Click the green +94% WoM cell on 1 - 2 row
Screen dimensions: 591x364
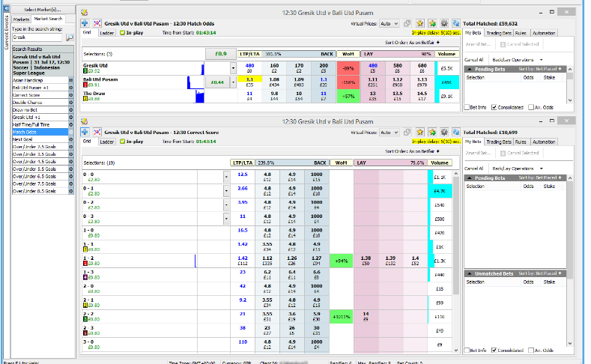pos(342,261)
